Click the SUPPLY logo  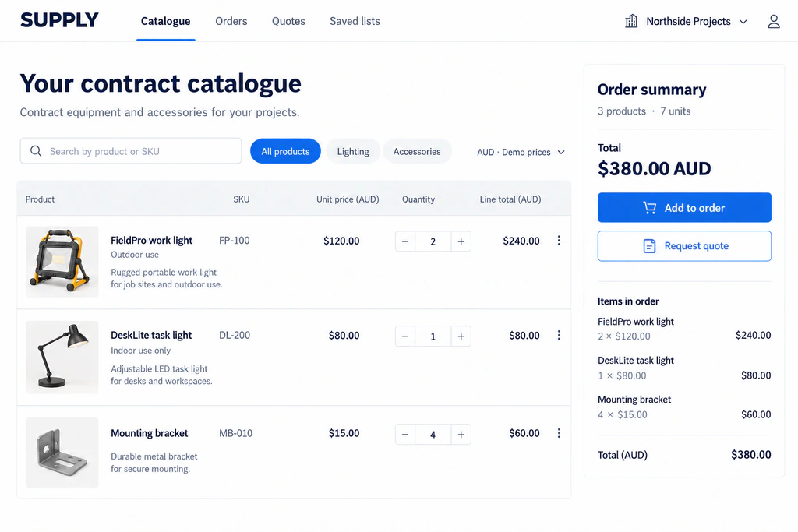coord(59,20)
